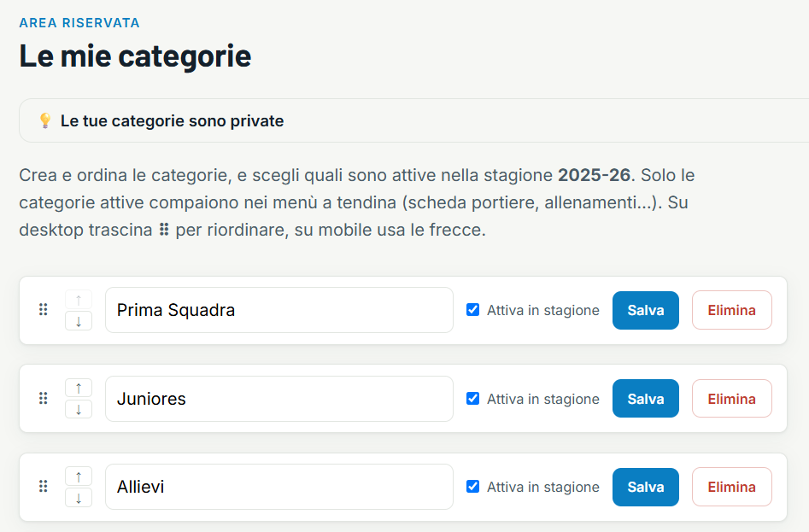Click the drag handle for Prima Squadra
Viewport: 809px width, 532px height.
click(x=44, y=310)
